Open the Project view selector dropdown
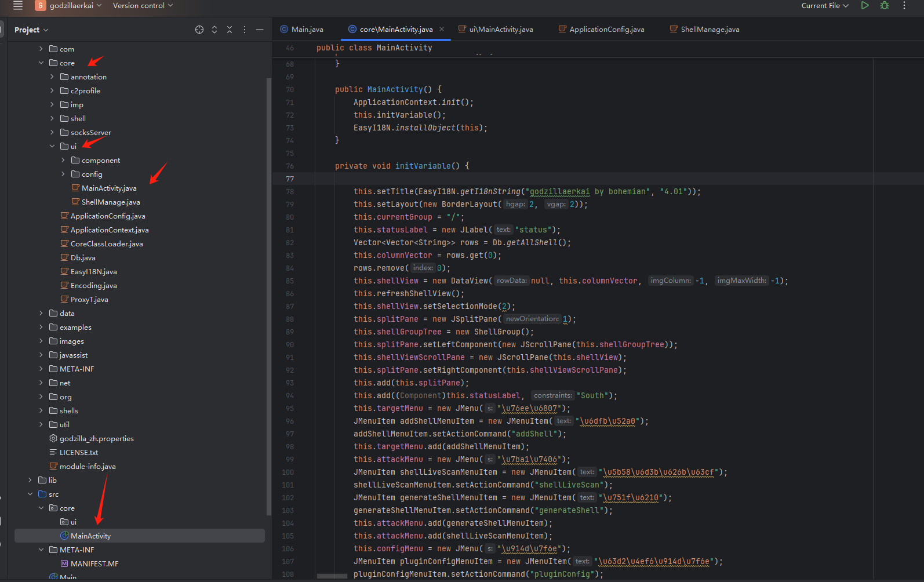The width and height of the screenshot is (924, 582). click(31, 30)
